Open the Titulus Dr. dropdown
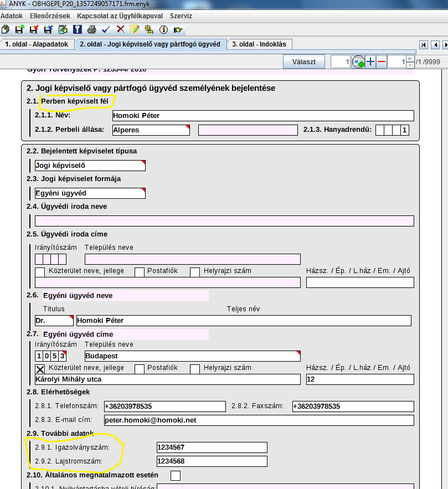The height and width of the screenshot is (489, 448). click(54, 321)
